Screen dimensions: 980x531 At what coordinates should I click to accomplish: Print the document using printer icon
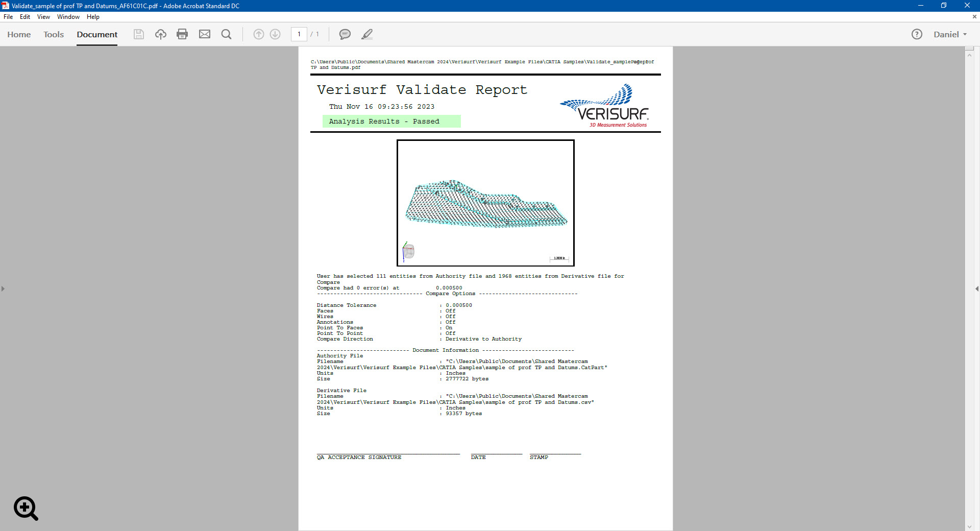click(182, 34)
